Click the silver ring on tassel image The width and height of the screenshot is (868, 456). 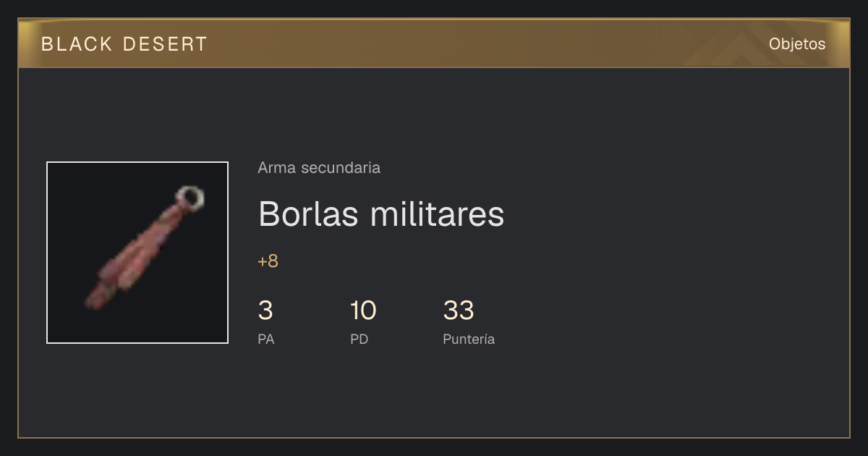pos(191,197)
